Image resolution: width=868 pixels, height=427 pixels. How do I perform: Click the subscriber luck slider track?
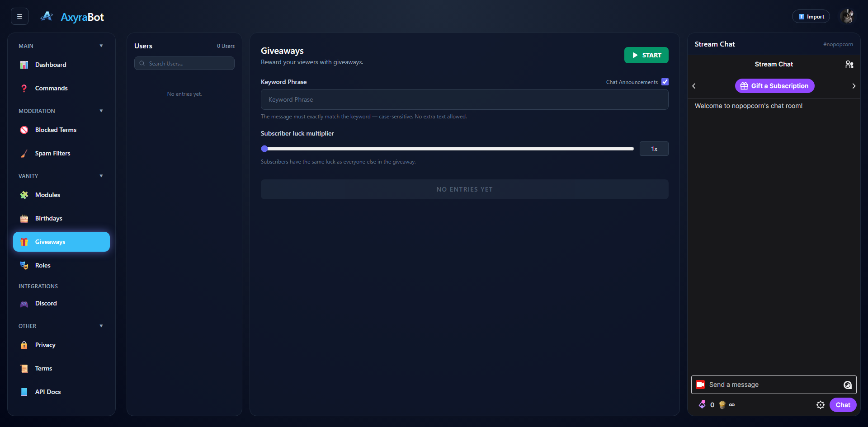pos(448,149)
